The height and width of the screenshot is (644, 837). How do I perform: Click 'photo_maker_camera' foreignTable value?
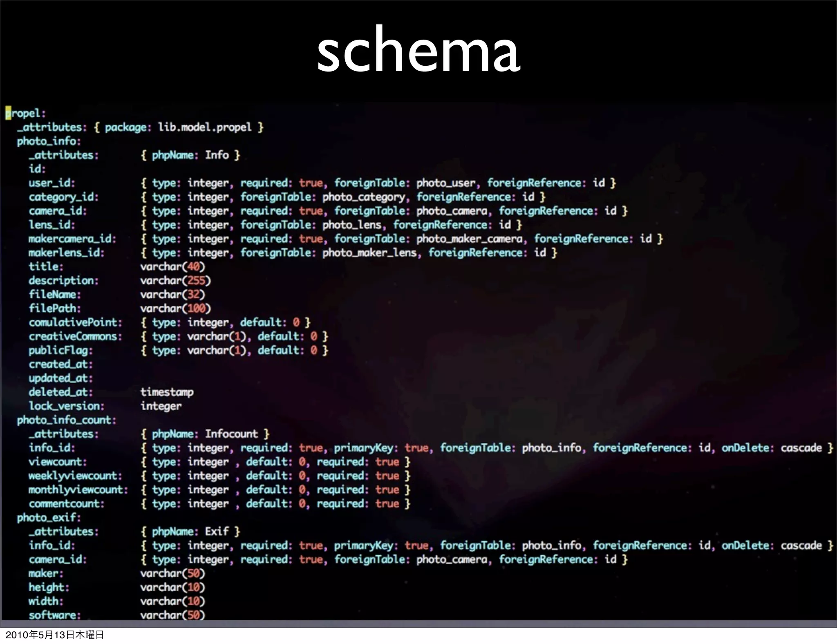click(469, 239)
